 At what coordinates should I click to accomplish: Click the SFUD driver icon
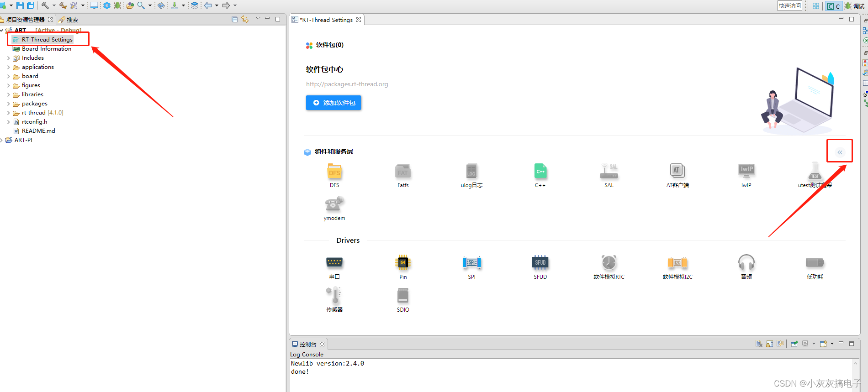tap(540, 263)
